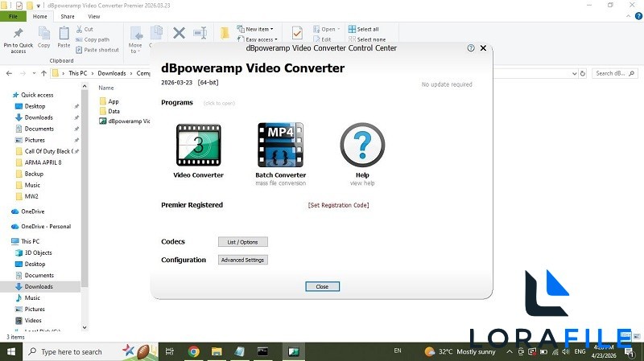Click Select none in the ribbon
The width and height of the screenshot is (644, 361).
(367, 39)
